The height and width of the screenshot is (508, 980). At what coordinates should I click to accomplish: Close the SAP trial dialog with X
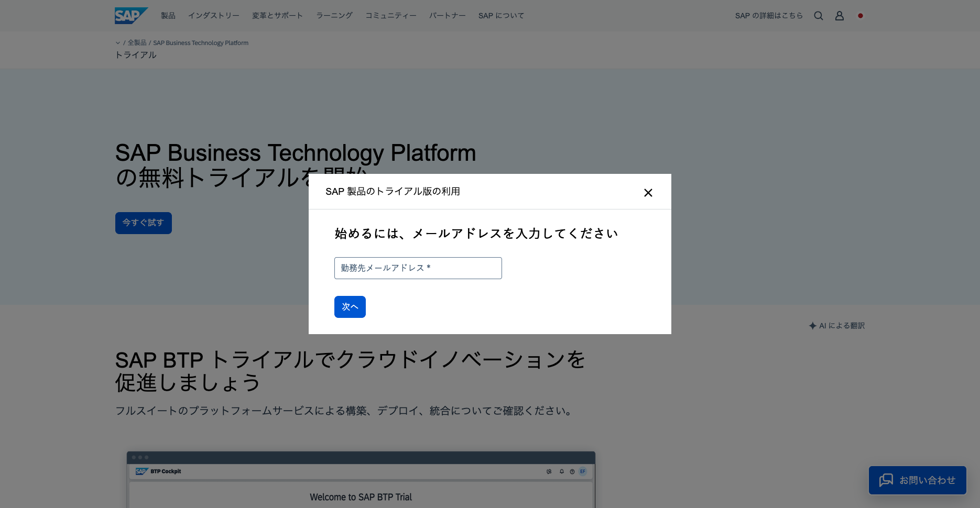point(648,193)
